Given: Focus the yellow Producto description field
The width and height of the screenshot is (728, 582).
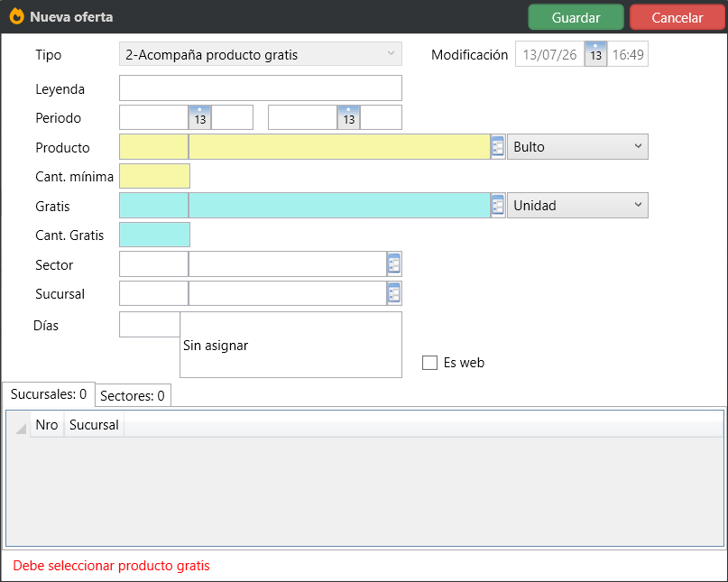Looking at the screenshot, I should (x=339, y=147).
